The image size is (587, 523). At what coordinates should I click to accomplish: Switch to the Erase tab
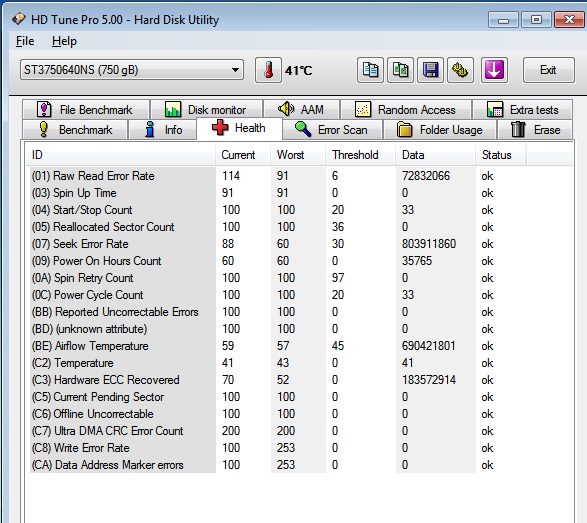535,130
